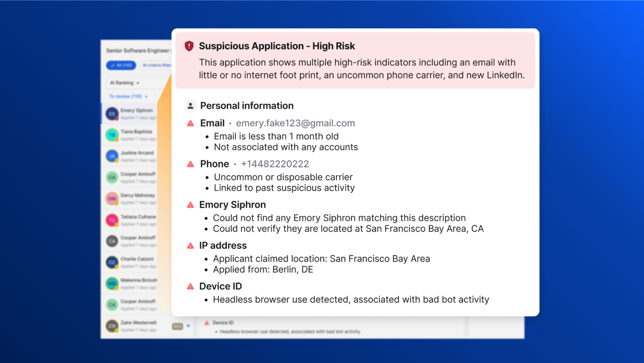Viewport: 644px width, 363px height.
Task: Click Zaire Westervelt's ZW avatar
Action: point(112,325)
